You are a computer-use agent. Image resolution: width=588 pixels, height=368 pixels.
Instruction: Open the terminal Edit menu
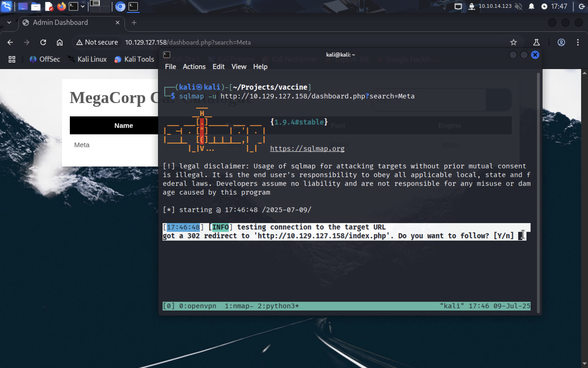(218, 67)
